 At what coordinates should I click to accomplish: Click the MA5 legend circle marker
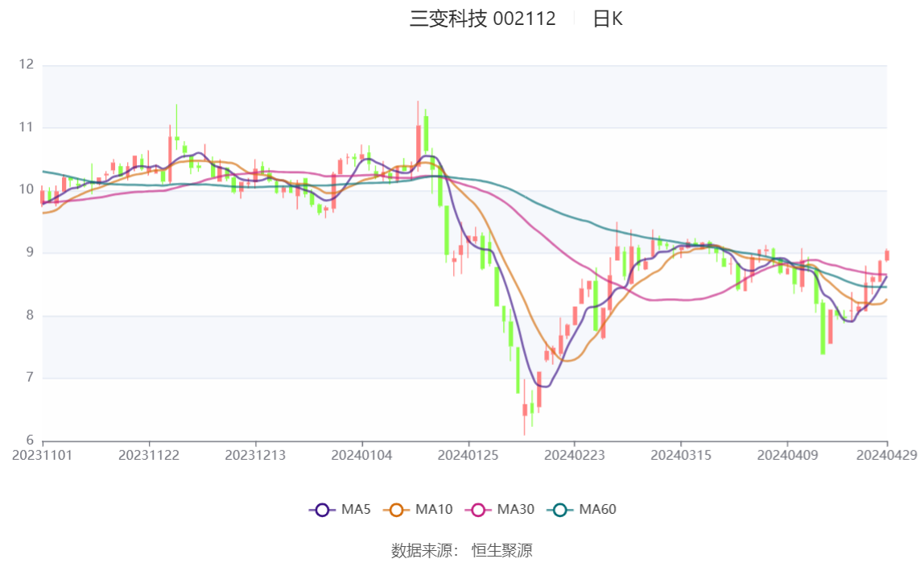pyautogui.click(x=323, y=509)
